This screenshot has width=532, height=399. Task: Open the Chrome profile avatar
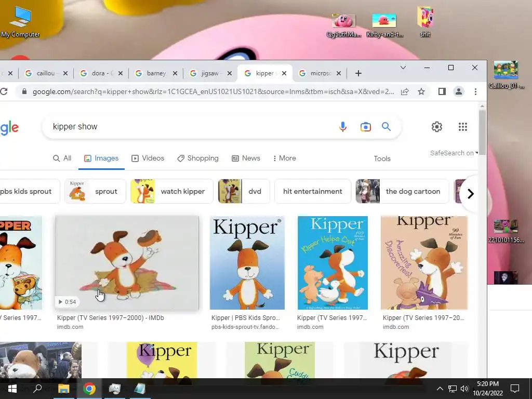(458, 91)
